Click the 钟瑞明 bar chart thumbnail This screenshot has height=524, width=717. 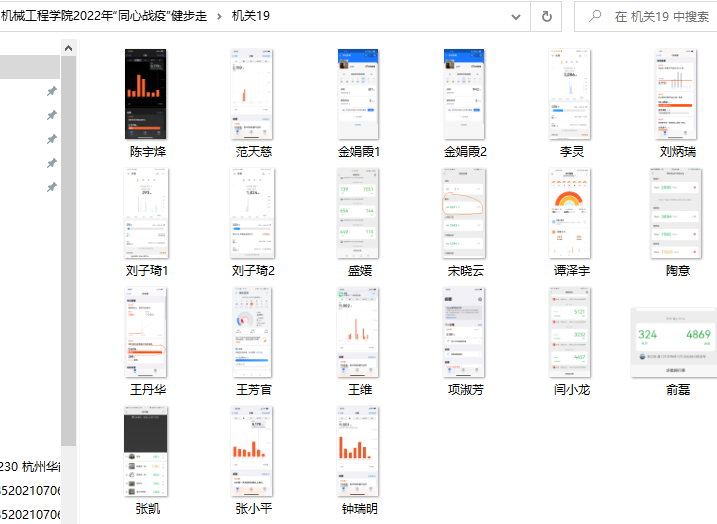[359, 450]
